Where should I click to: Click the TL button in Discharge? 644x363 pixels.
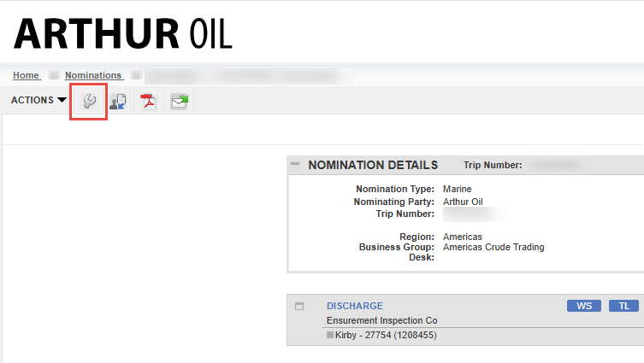coord(623,306)
